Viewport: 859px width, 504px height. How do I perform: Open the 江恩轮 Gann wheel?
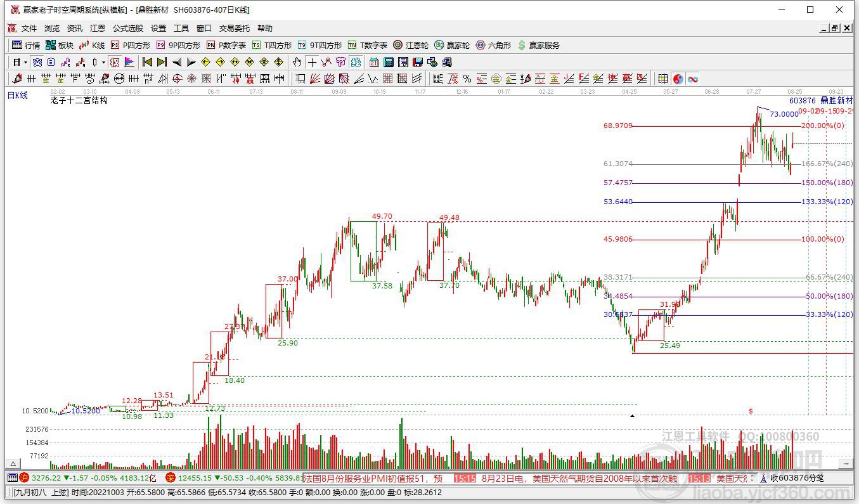[x=411, y=45]
